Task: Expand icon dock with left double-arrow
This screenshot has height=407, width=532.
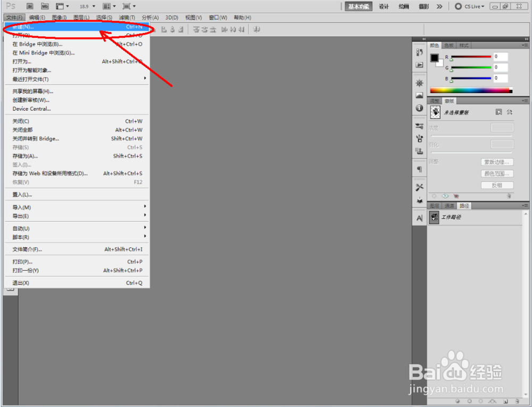Action: tap(424, 39)
